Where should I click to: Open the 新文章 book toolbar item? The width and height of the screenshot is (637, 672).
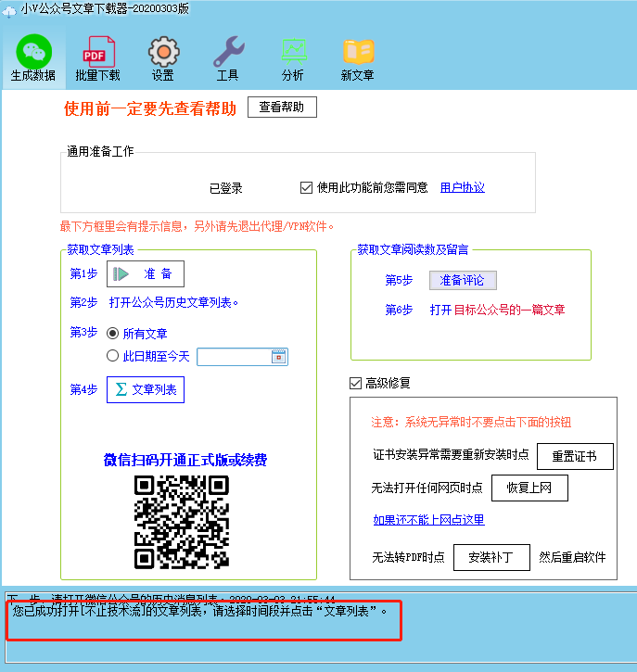point(358,57)
